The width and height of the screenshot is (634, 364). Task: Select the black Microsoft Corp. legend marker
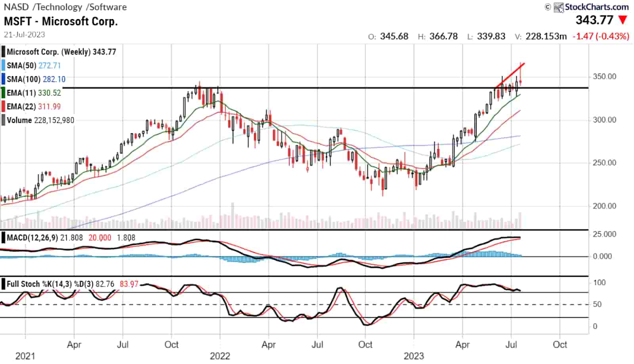3,51
